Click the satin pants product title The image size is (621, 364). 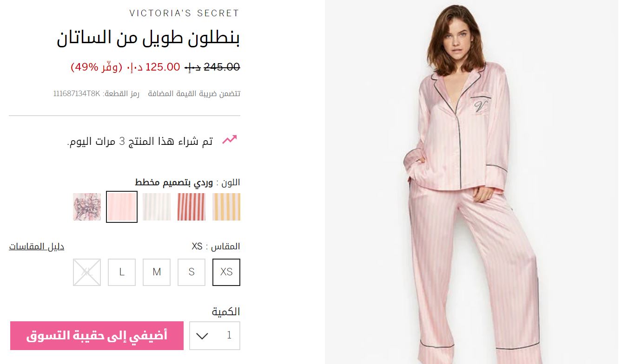pos(148,38)
